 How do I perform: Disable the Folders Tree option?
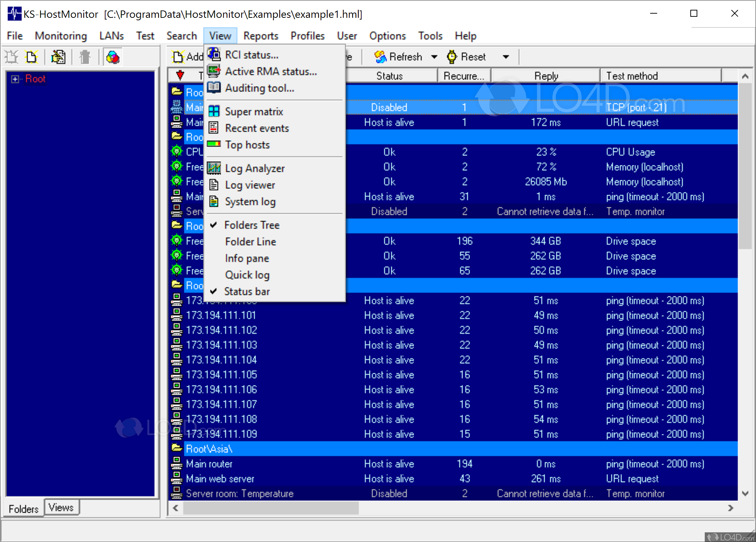252,225
